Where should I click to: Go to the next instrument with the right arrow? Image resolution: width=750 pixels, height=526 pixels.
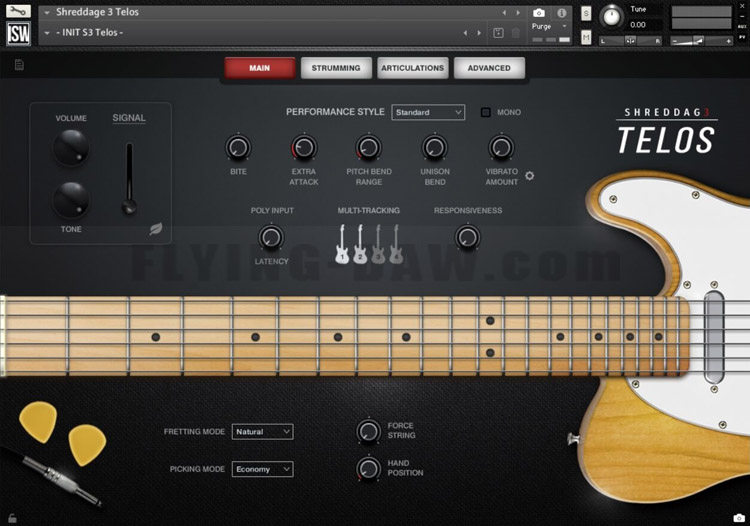click(x=518, y=13)
